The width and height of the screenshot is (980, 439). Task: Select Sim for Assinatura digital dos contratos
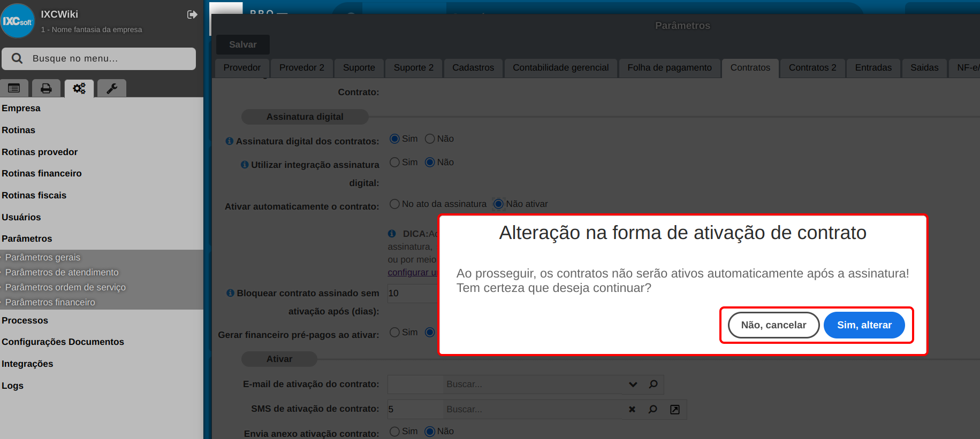pyautogui.click(x=394, y=138)
